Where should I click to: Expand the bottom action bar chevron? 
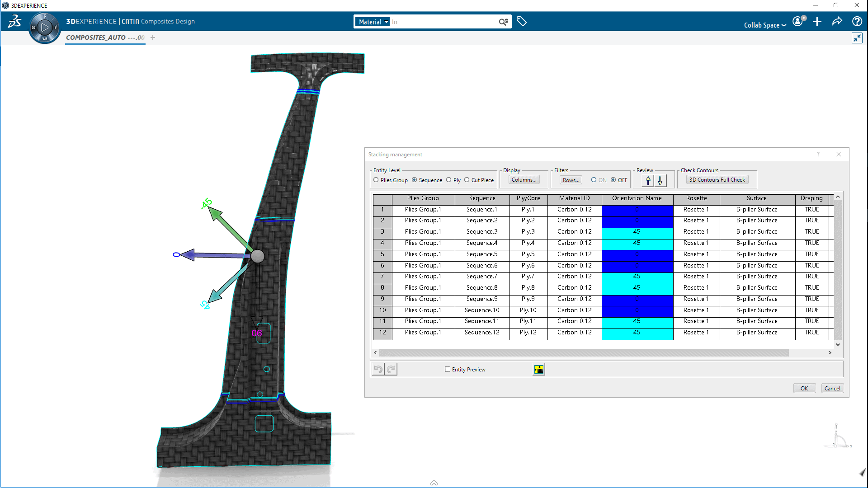(434, 483)
